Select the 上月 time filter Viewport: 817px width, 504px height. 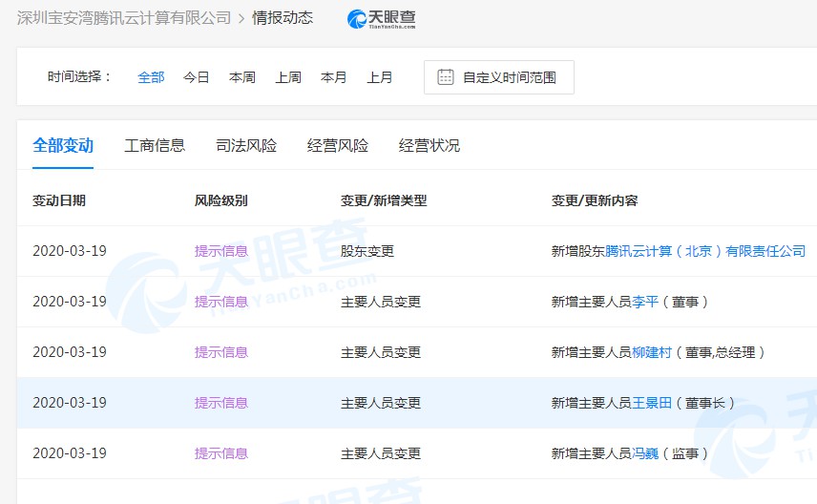(380, 77)
